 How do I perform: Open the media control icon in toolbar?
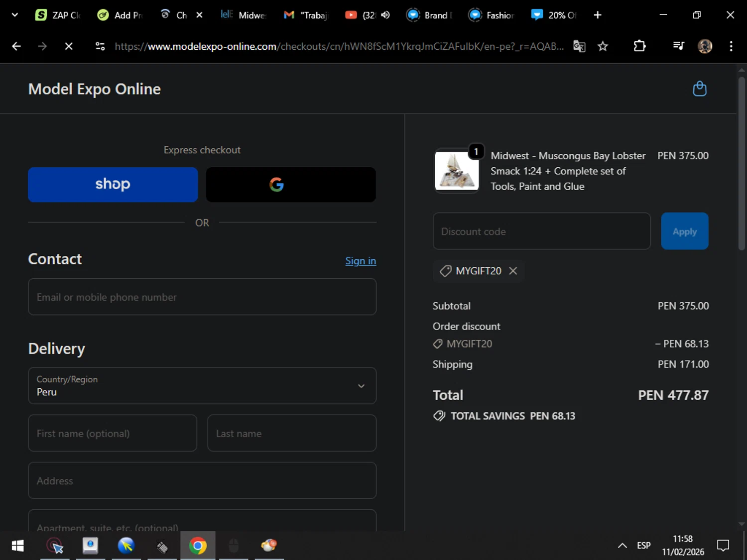678,46
